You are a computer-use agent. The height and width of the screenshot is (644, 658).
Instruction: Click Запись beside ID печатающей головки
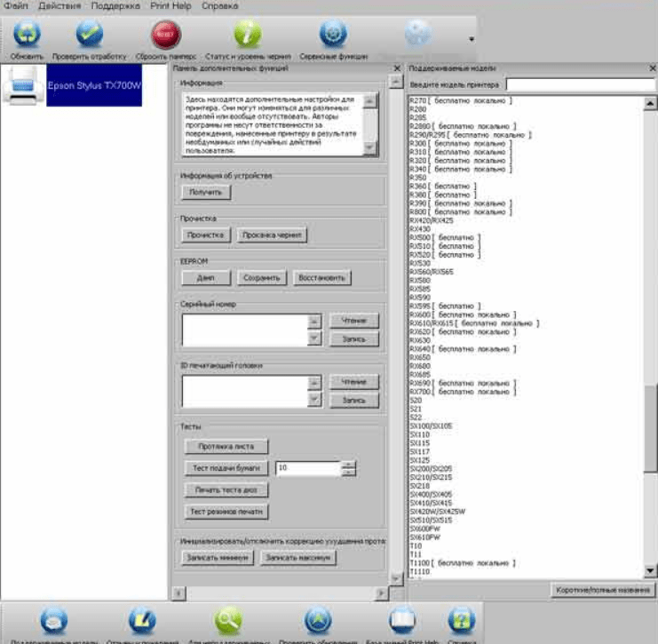353,401
